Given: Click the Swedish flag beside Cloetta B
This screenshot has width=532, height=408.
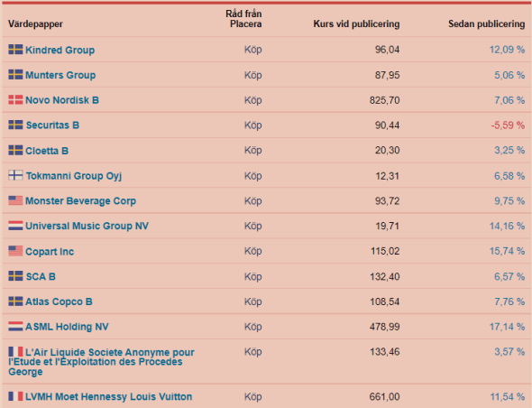Looking at the screenshot, I should (15, 150).
